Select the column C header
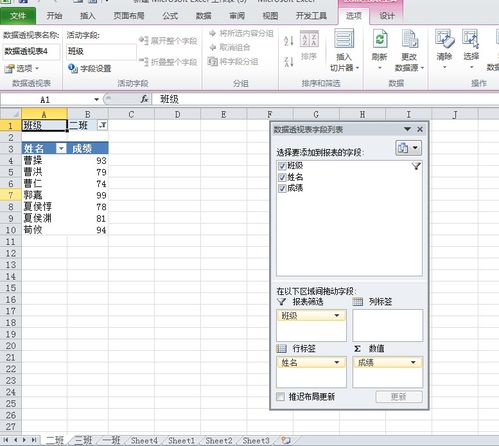Screen dimensions: 499x446 131,114
